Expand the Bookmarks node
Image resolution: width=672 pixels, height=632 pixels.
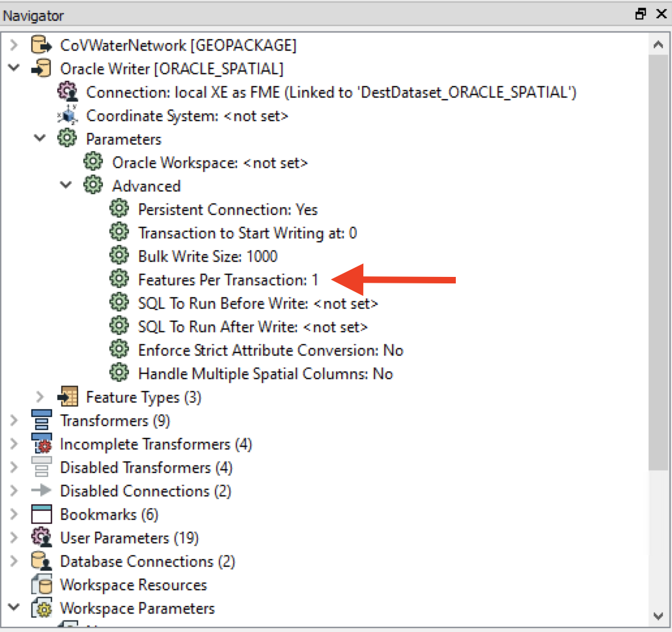click(14, 513)
